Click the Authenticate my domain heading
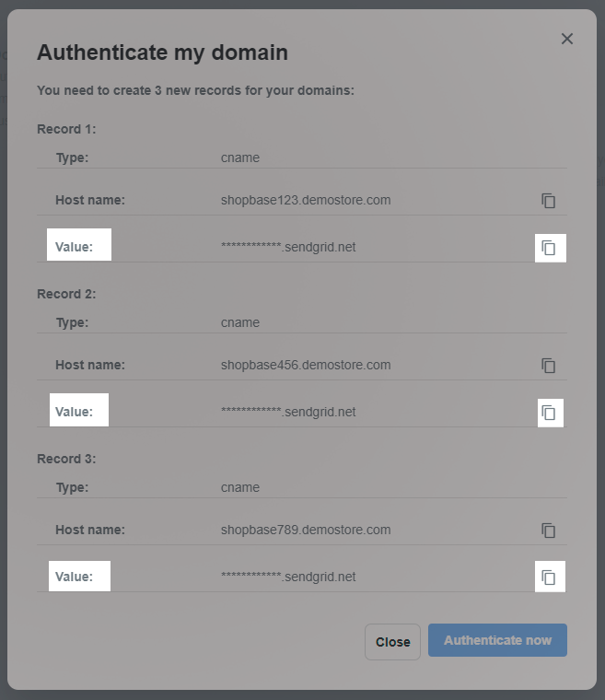Screen dimensions: 605x700 (x=162, y=52)
